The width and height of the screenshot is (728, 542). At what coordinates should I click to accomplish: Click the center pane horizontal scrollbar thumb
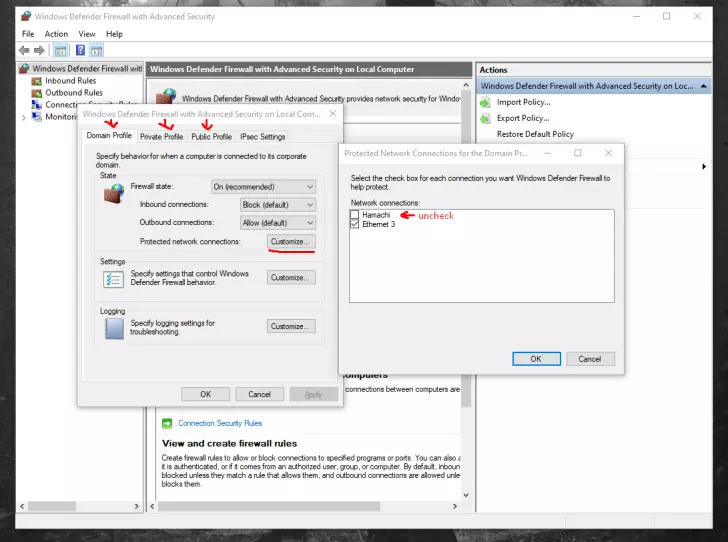tap(269, 506)
